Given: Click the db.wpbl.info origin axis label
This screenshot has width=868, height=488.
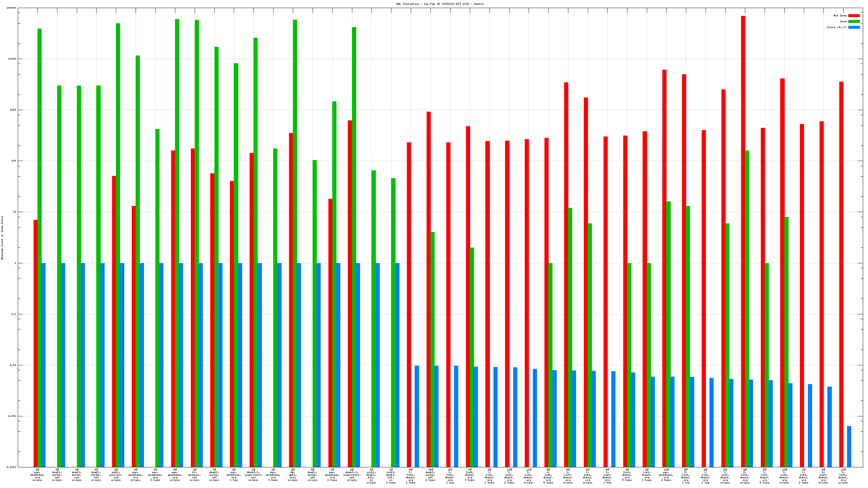Looking at the screenshot, I should coord(293,474).
